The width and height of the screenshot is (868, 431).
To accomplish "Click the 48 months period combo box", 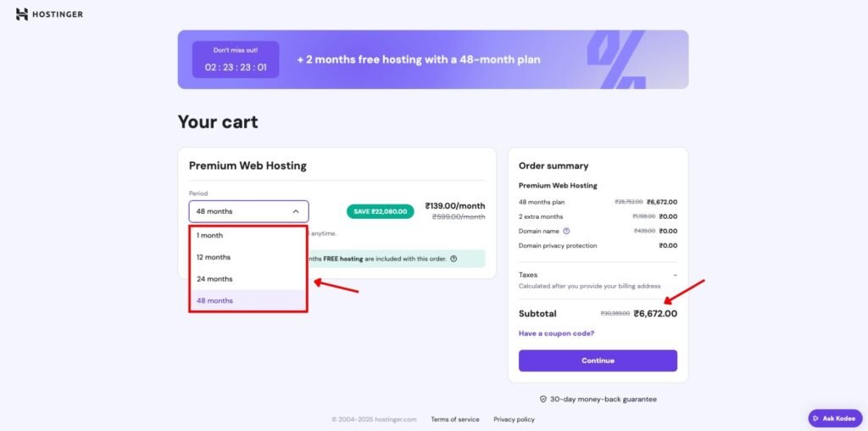I will pyautogui.click(x=248, y=211).
